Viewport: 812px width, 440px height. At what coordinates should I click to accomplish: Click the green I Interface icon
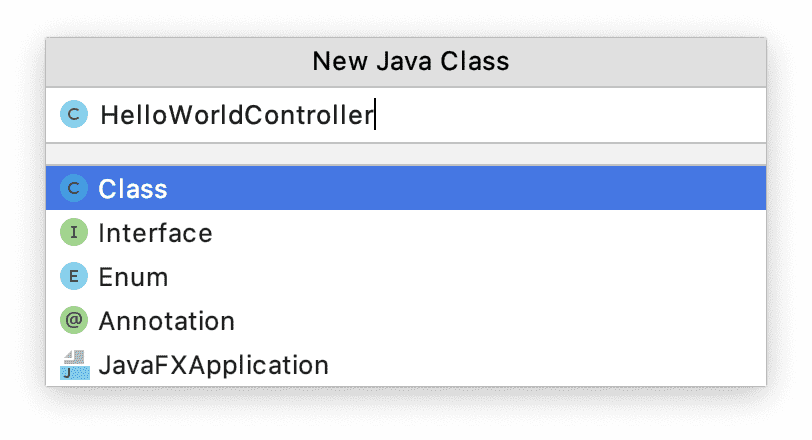(74, 233)
